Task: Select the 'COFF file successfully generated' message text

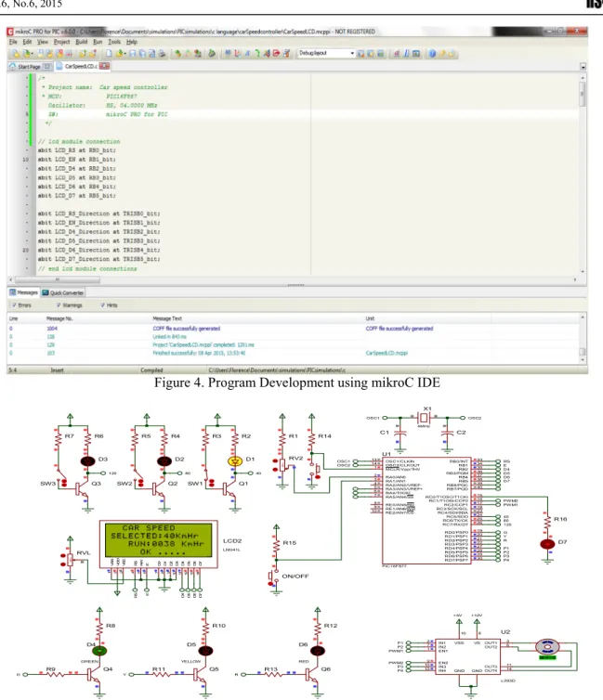Action: click(187, 329)
